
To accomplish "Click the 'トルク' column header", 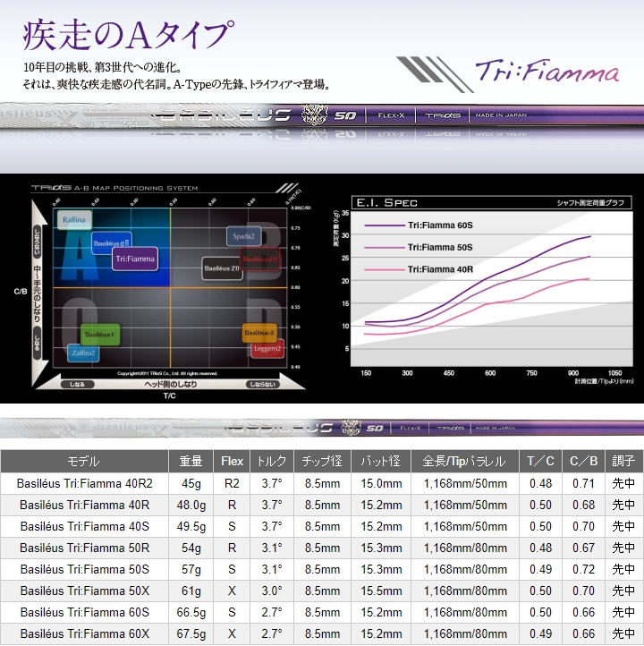I will coord(272,461).
